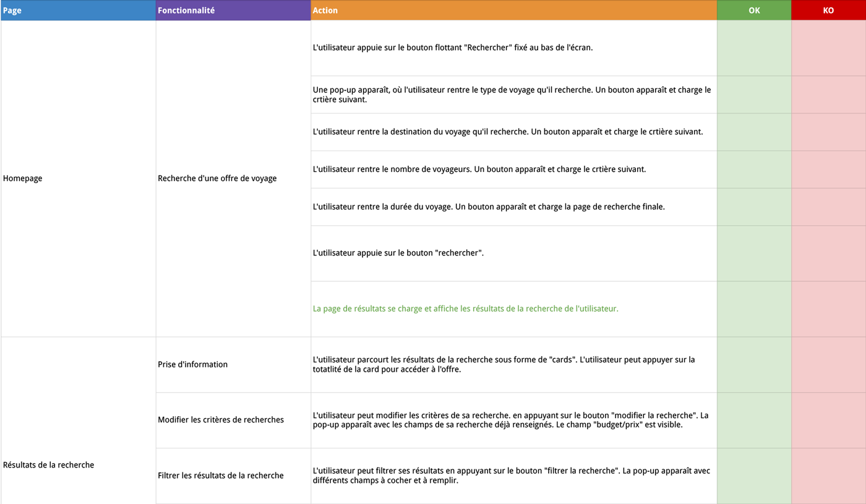Click the action about "le nombre de voyageurs"
Viewport: 866px width, 504px height.
[x=514, y=169]
